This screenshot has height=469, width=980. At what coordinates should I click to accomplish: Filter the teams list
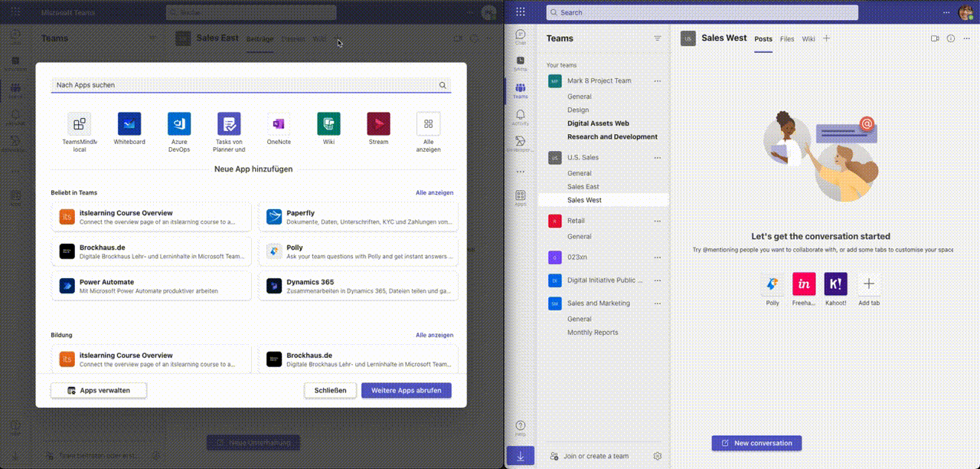[x=657, y=38]
